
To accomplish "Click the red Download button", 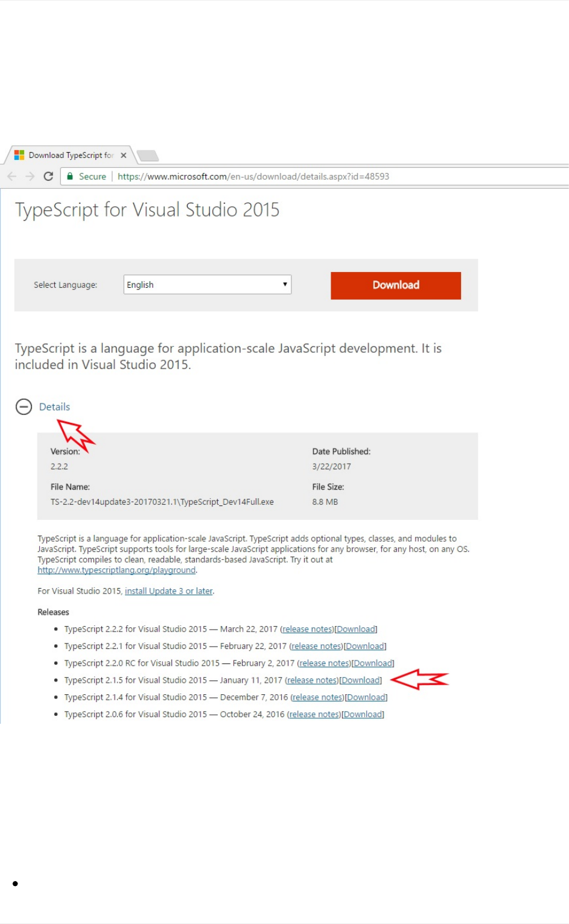I will (x=396, y=285).
